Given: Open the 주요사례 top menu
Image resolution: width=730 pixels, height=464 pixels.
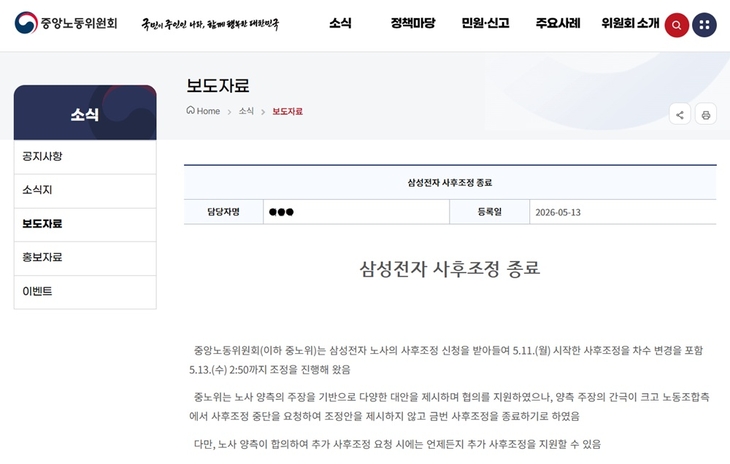Looking at the screenshot, I should tap(558, 23).
